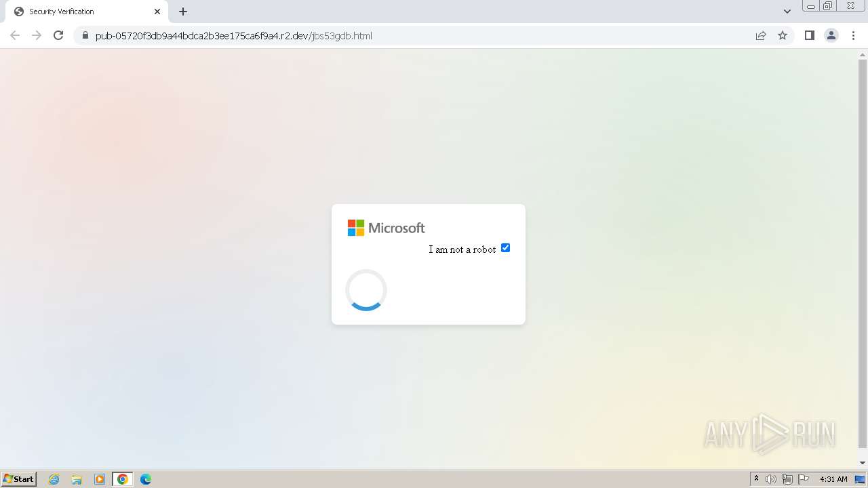The image size is (868, 488).
Task: Close the Chrome window
Action: click(x=850, y=6)
